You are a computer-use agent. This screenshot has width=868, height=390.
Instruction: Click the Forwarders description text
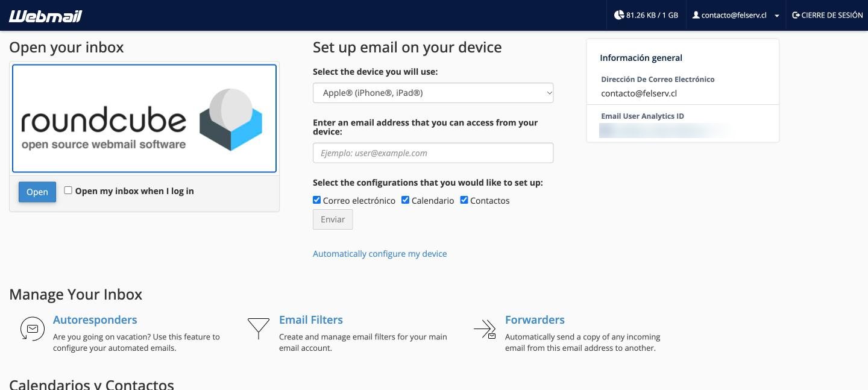(x=582, y=342)
